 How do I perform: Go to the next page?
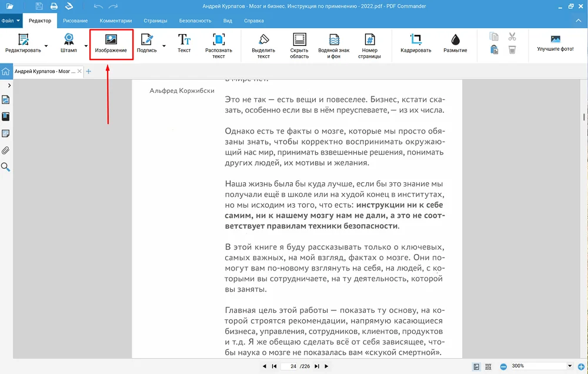tap(326, 366)
